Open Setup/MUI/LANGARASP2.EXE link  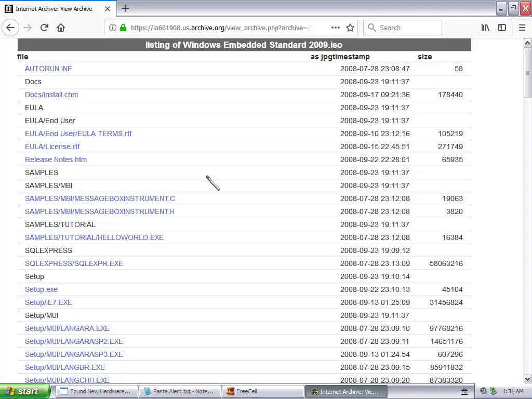point(74,341)
